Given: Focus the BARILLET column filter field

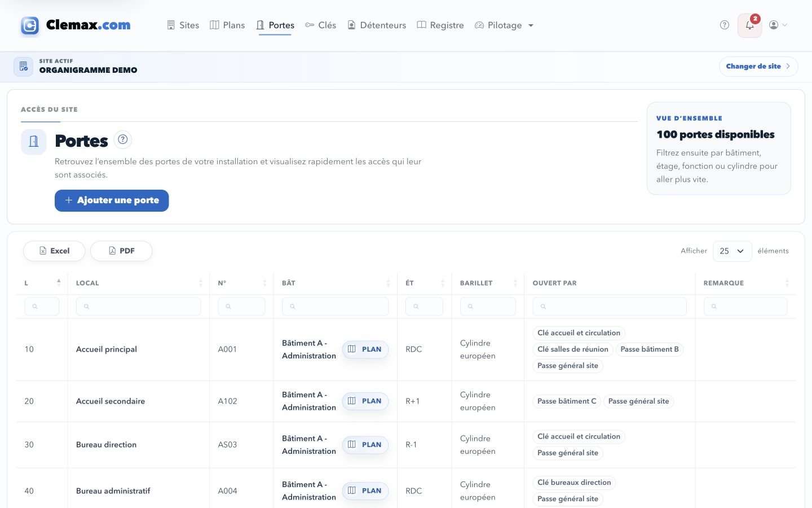Looking at the screenshot, I should pyautogui.click(x=488, y=306).
